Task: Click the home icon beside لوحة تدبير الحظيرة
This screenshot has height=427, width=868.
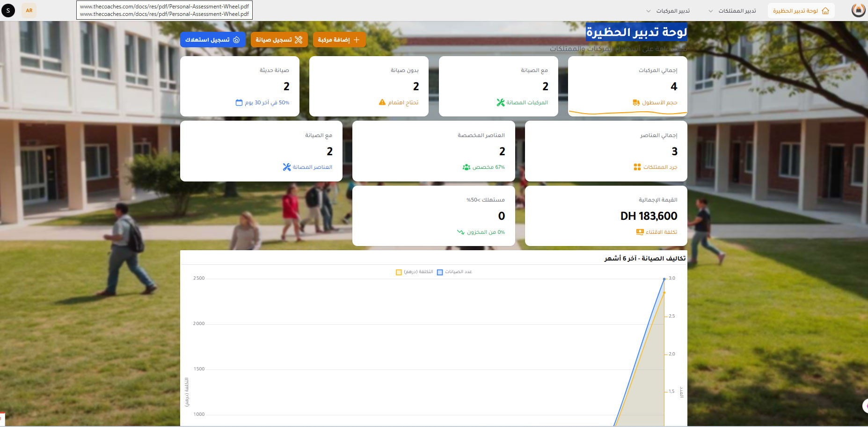Action: tap(825, 11)
